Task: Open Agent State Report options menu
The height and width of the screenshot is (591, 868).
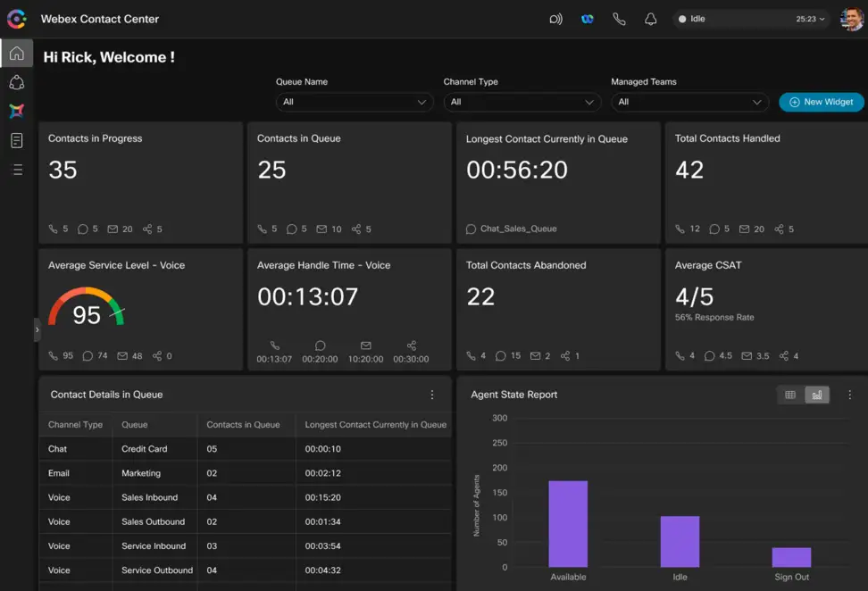Action: 850,395
